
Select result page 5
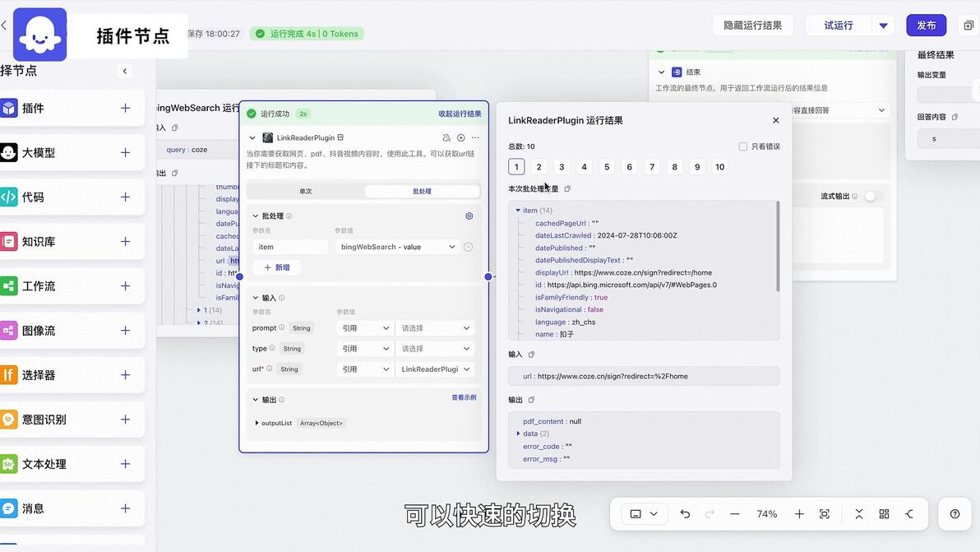pos(607,167)
